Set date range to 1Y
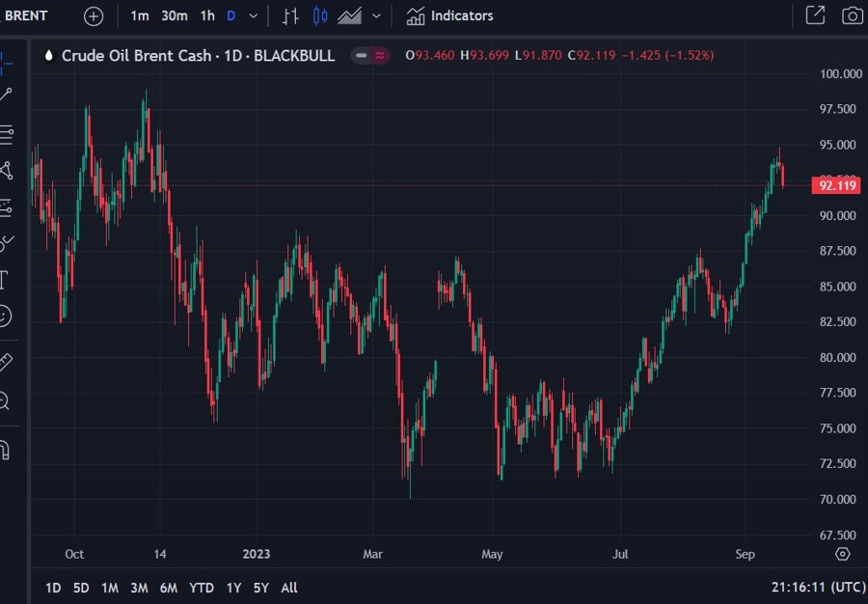 coord(234,588)
